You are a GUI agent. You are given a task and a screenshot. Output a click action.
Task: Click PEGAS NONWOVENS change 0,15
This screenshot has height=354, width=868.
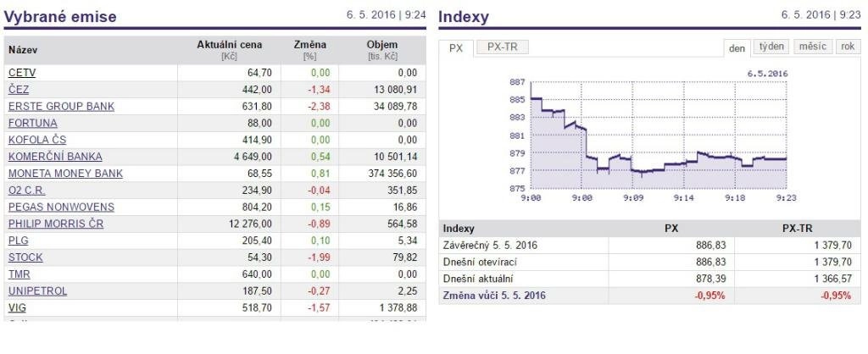[320, 207]
